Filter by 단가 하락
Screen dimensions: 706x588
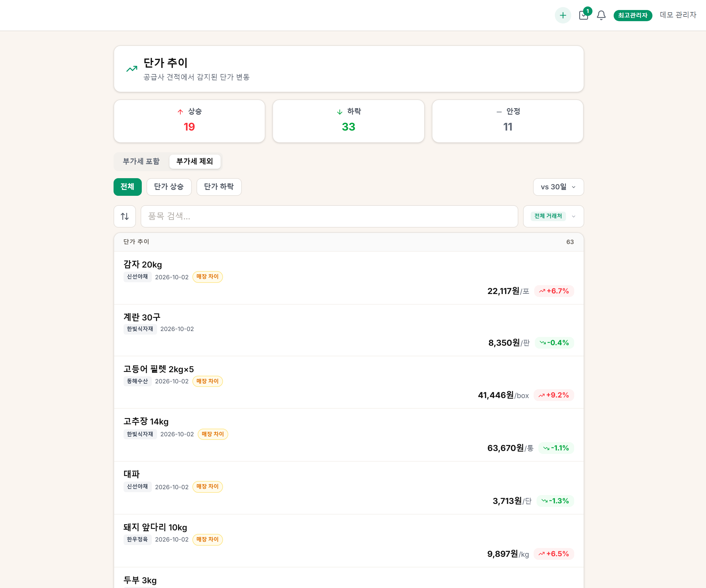click(x=219, y=187)
